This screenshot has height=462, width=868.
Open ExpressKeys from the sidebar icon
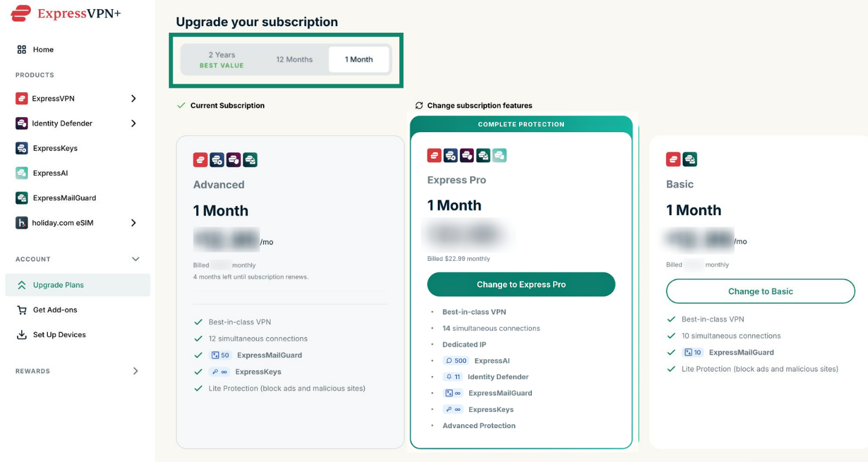[22, 148]
